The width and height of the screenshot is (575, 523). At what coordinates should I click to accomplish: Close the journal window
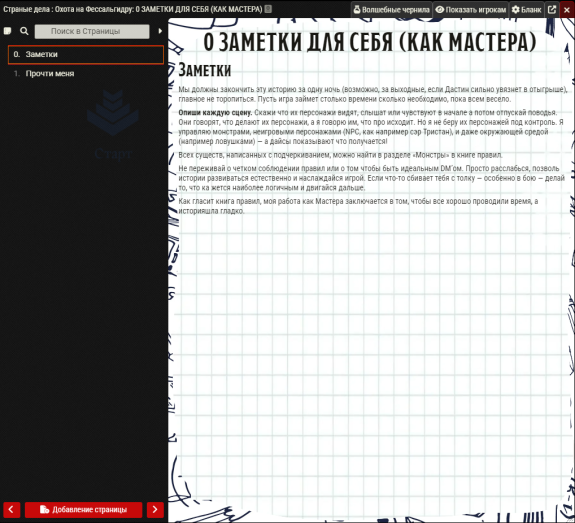click(x=567, y=10)
